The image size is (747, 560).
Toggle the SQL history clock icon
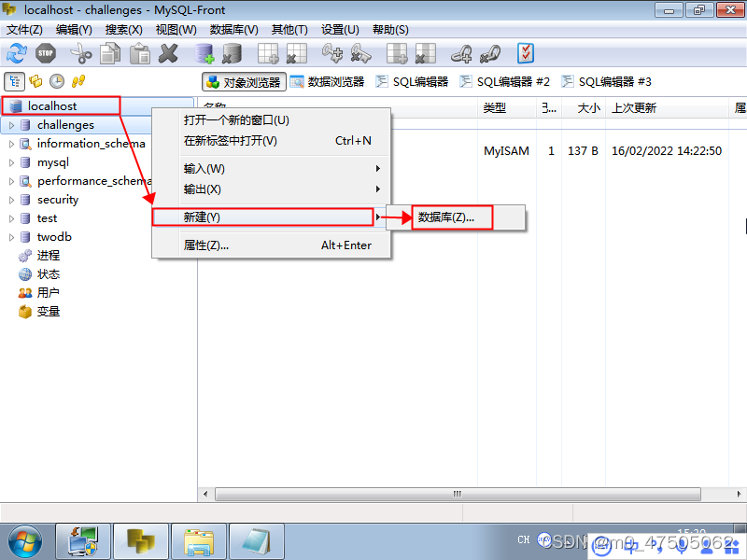coord(57,81)
